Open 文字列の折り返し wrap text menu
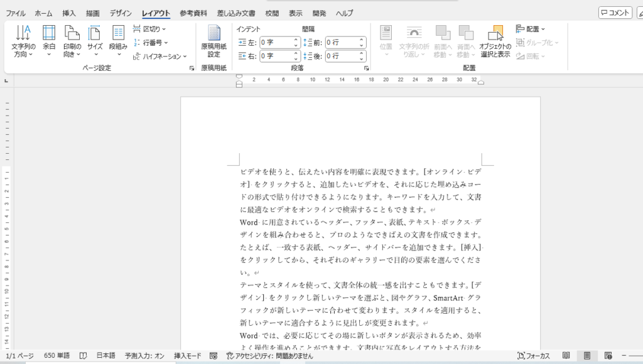 click(414, 41)
